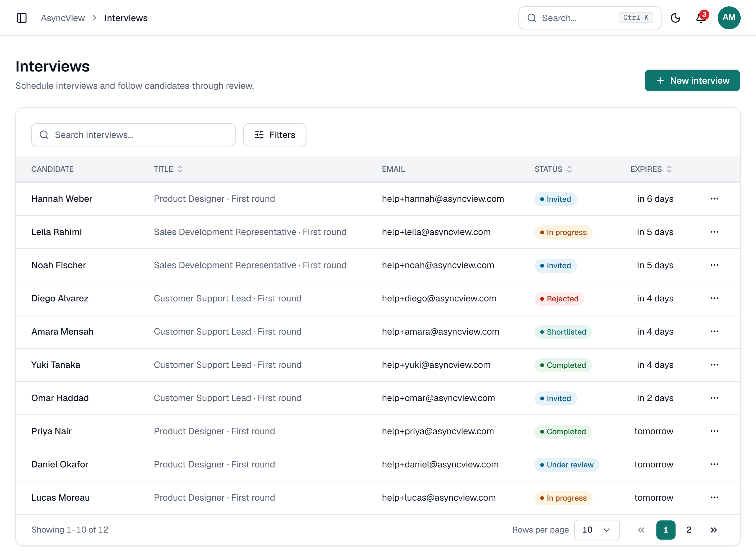Click Omar Haddad 'in 2 days' expiry
756x553 pixels.
[655, 398]
